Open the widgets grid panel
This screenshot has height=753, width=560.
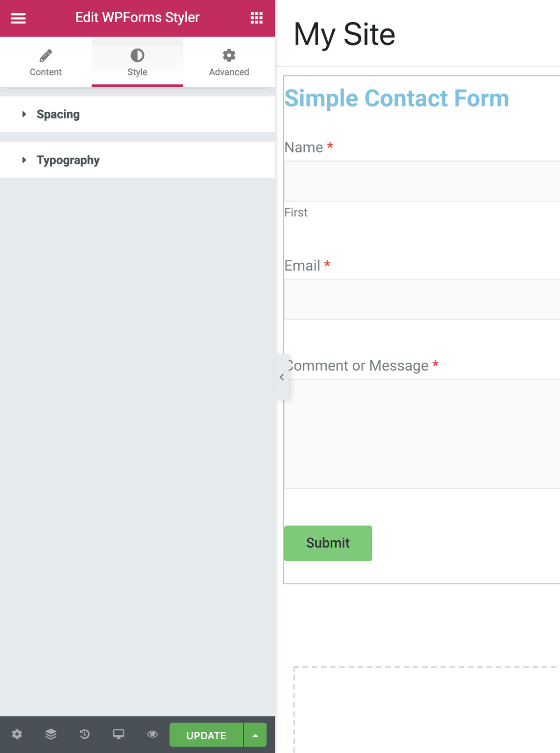point(256,18)
